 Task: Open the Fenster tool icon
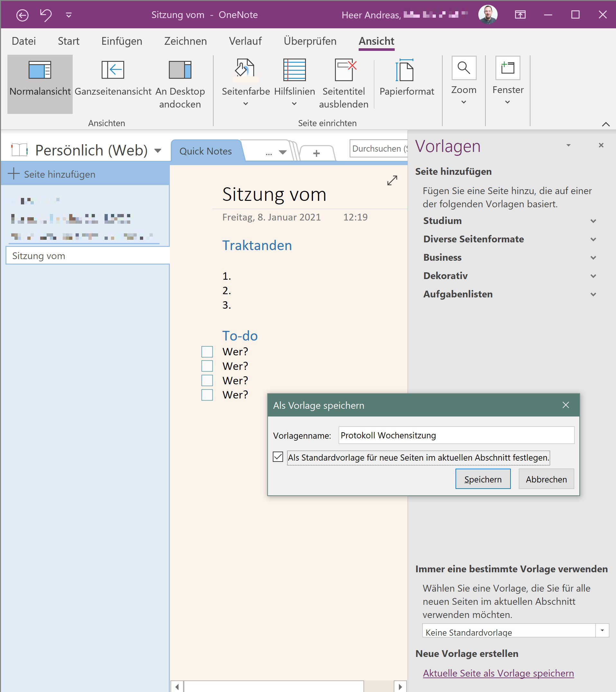507,68
